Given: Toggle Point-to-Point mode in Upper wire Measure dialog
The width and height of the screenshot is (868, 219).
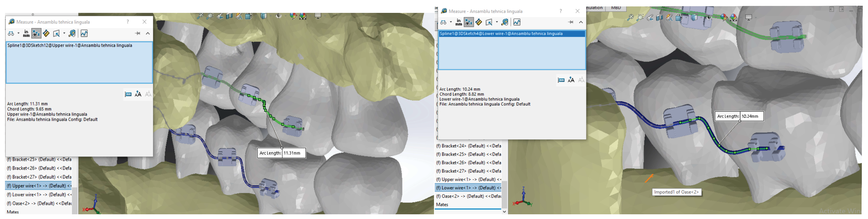Looking at the screenshot, I should (46, 33).
